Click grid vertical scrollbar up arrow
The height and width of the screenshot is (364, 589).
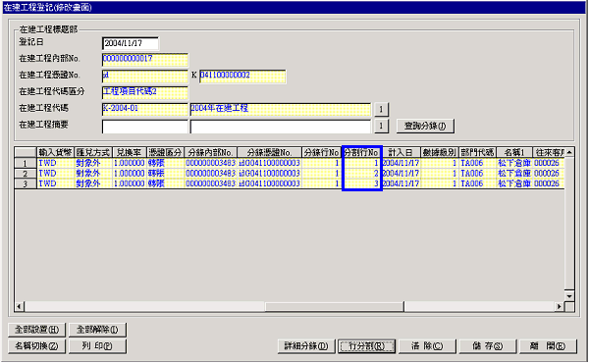(569, 152)
